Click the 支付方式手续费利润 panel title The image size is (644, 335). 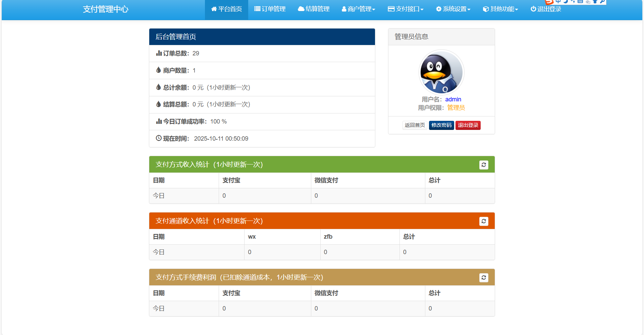(239, 277)
